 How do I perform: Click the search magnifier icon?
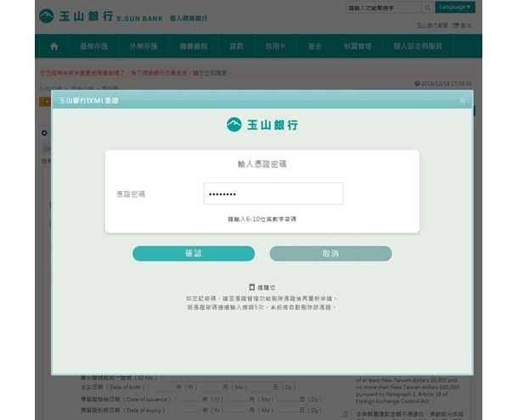(427, 8)
